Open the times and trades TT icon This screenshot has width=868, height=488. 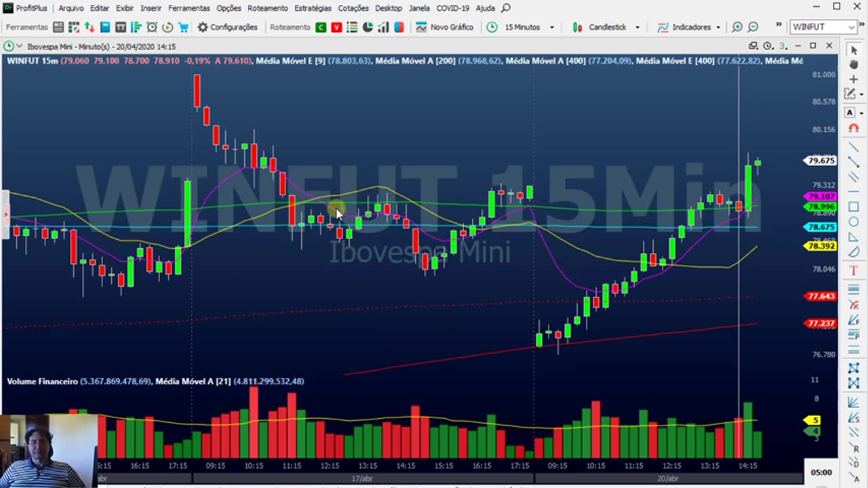tap(121, 27)
